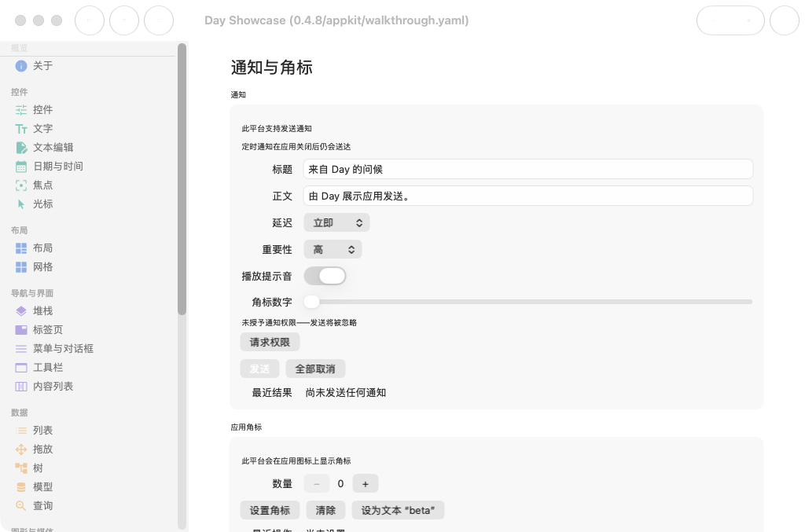Open the 文本编辑 document icon

tap(21, 148)
